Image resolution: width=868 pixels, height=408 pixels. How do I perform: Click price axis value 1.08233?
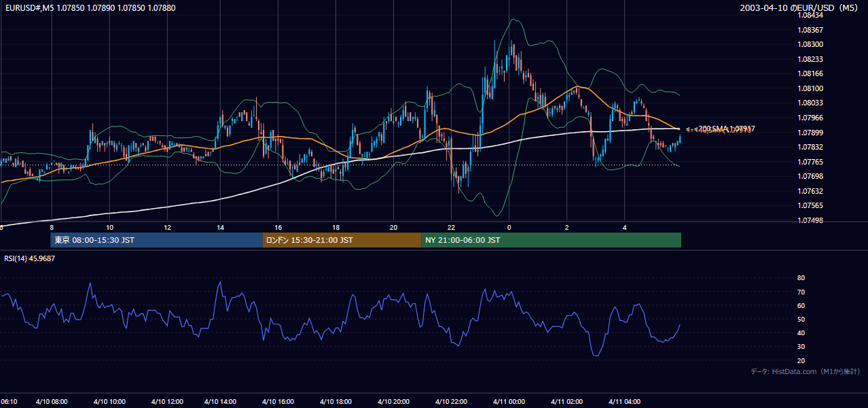810,59
